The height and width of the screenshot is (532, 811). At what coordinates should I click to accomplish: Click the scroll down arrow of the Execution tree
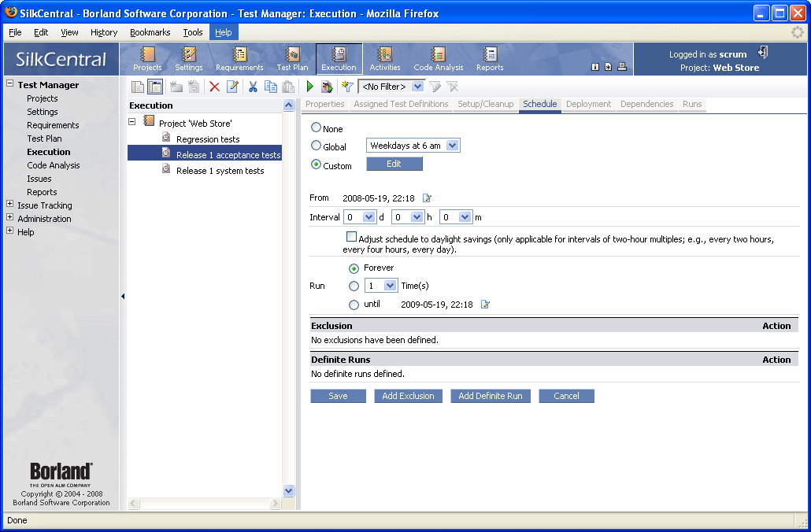[289, 490]
